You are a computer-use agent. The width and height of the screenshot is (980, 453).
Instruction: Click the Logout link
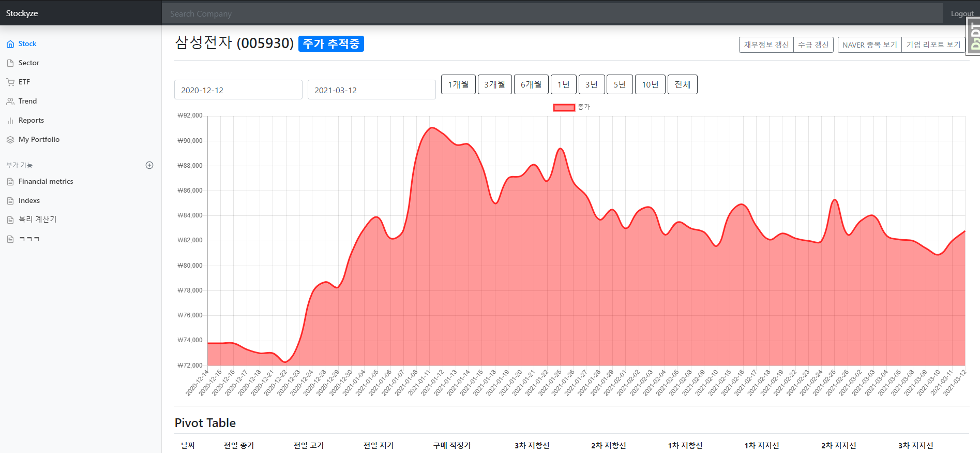click(962, 13)
